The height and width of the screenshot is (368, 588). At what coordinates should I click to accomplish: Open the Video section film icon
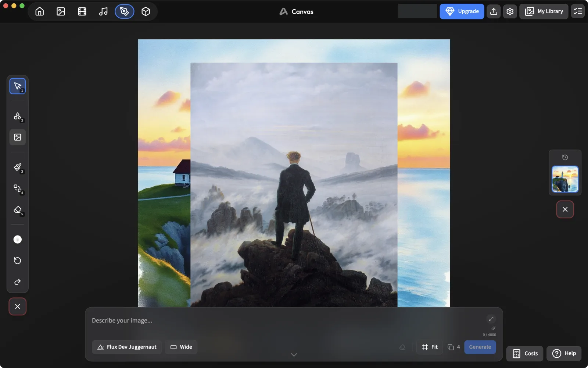82,11
